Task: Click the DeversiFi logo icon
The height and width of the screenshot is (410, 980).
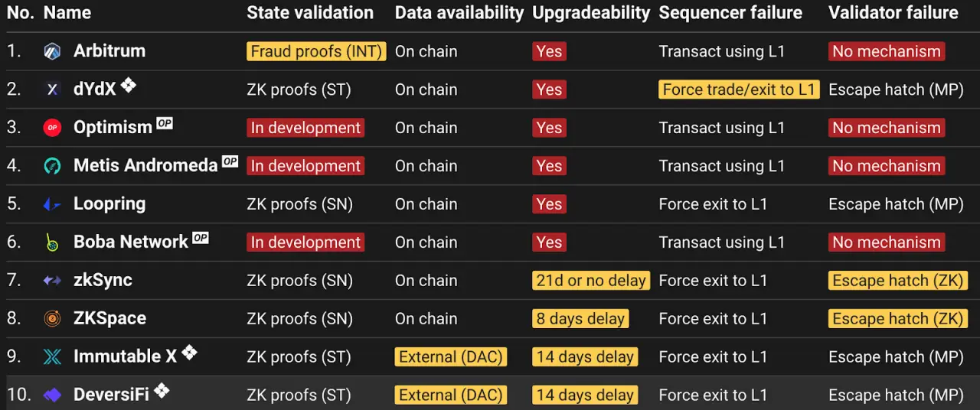Action: point(52,395)
